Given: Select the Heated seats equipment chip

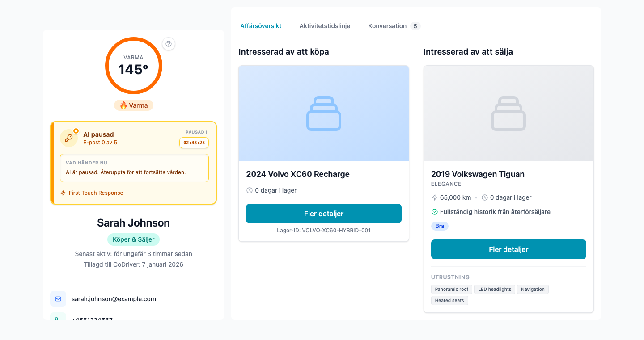Looking at the screenshot, I should 449,300.
